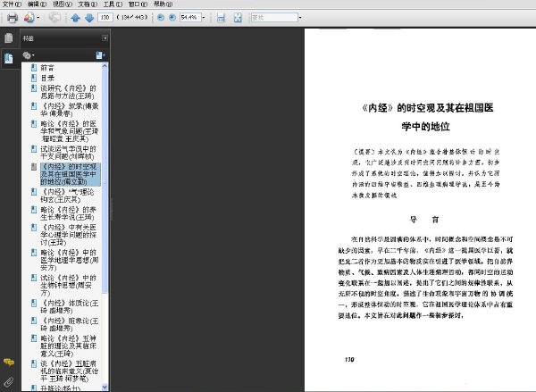Open the 文件 (File) menu
This screenshot has height=392, width=536.
[x=12, y=4]
